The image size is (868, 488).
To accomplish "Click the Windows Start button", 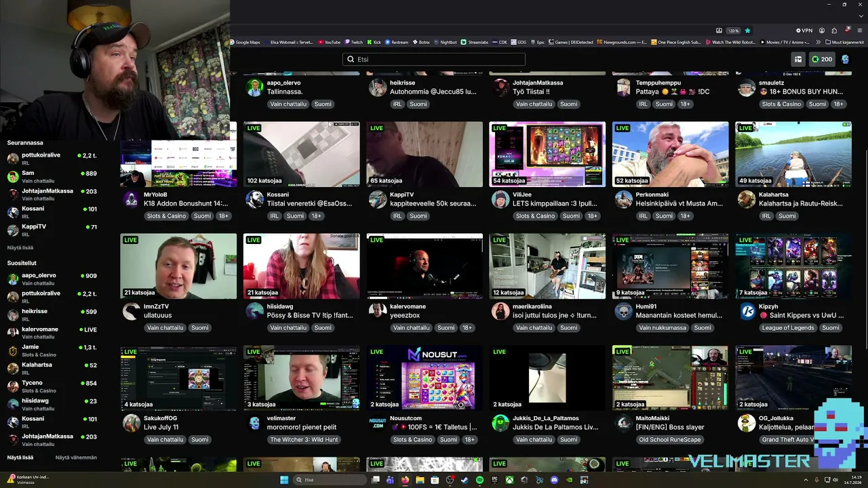I will [284, 480].
